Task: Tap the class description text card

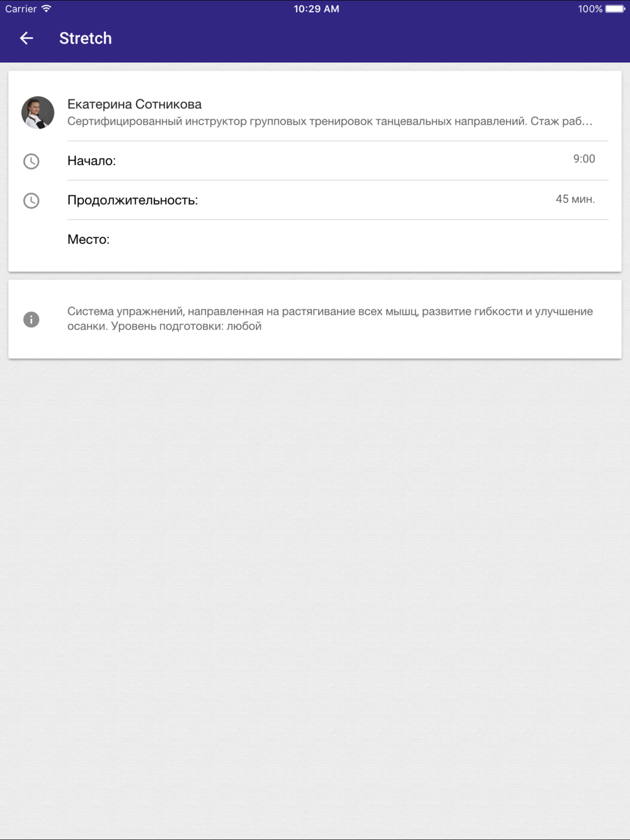Action: 315,319
